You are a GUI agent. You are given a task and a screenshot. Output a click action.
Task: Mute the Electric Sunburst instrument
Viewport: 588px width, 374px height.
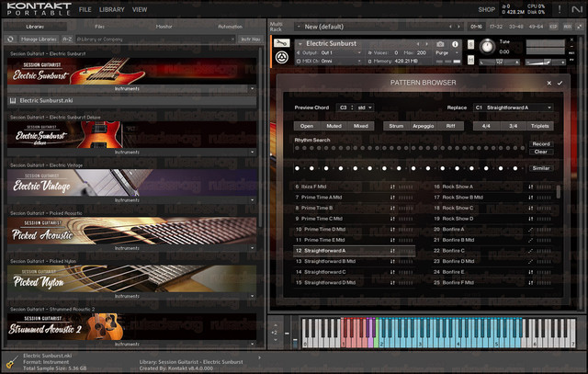click(470, 60)
